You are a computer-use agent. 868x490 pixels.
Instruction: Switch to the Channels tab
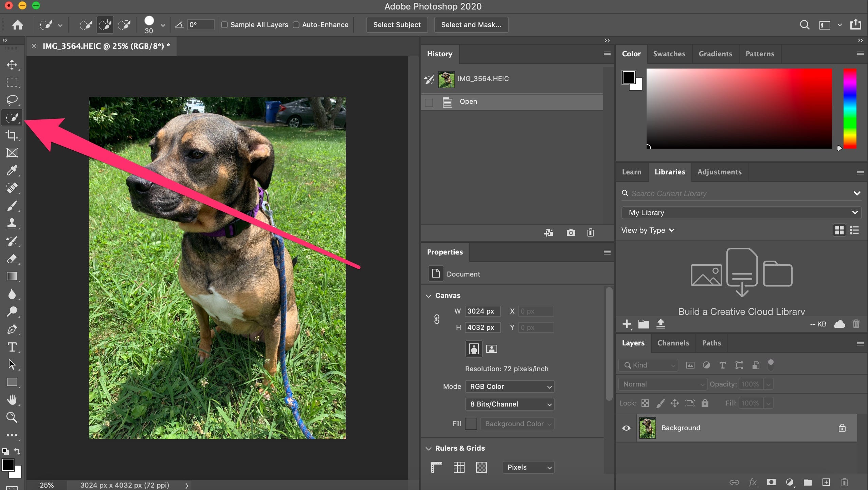673,343
